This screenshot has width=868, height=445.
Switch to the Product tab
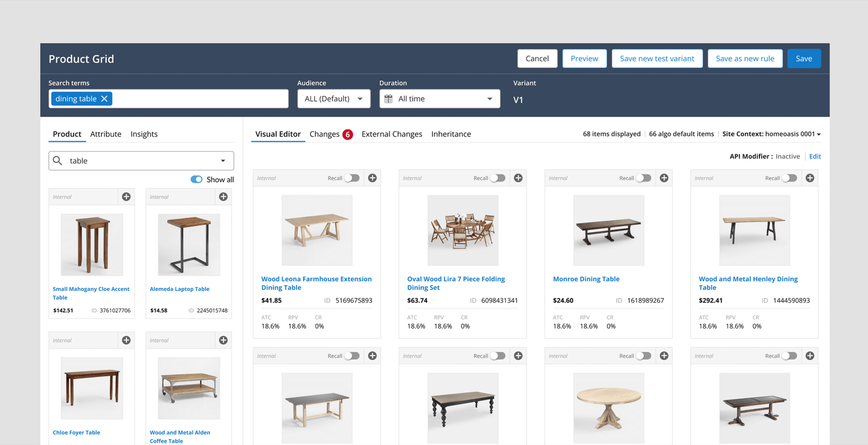click(x=67, y=134)
